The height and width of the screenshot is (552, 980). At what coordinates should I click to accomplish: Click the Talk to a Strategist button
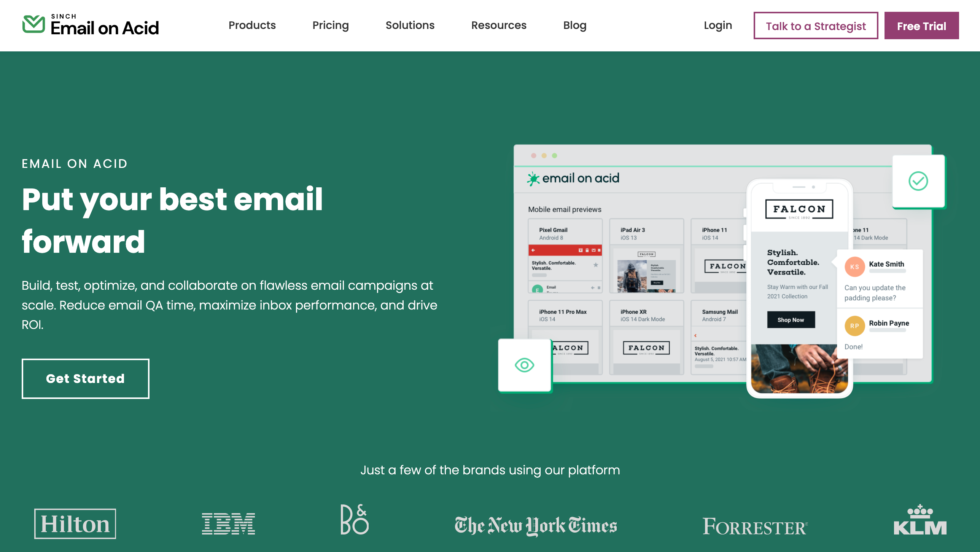(x=816, y=26)
